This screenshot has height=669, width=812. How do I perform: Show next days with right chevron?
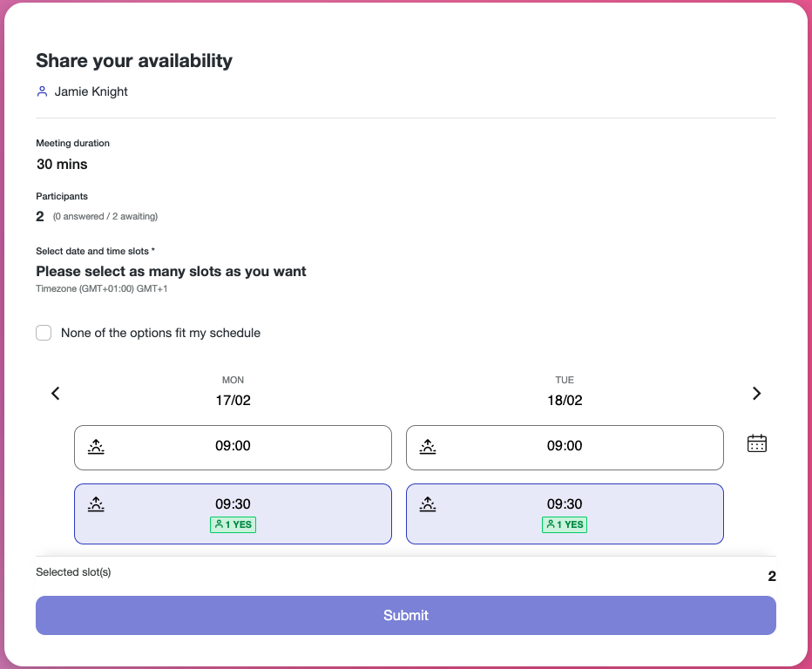756,394
